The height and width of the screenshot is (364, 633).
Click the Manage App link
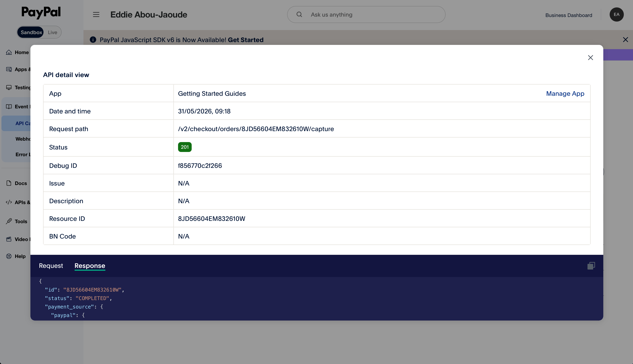click(565, 93)
